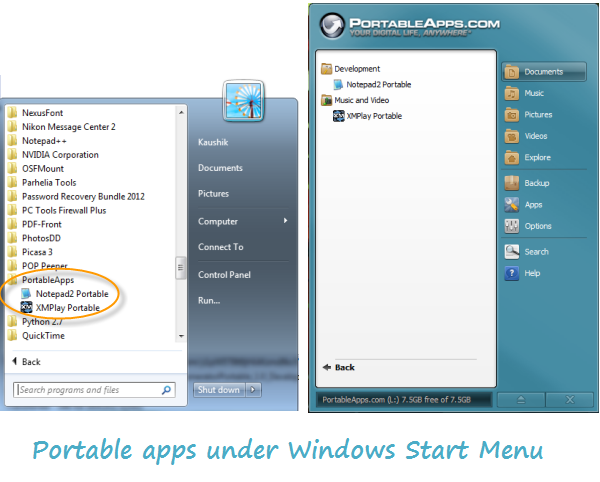This screenshot has height=482, width=600.
Task: Click the Picasa 3 folder icon
Action: (x=12, y=252)
